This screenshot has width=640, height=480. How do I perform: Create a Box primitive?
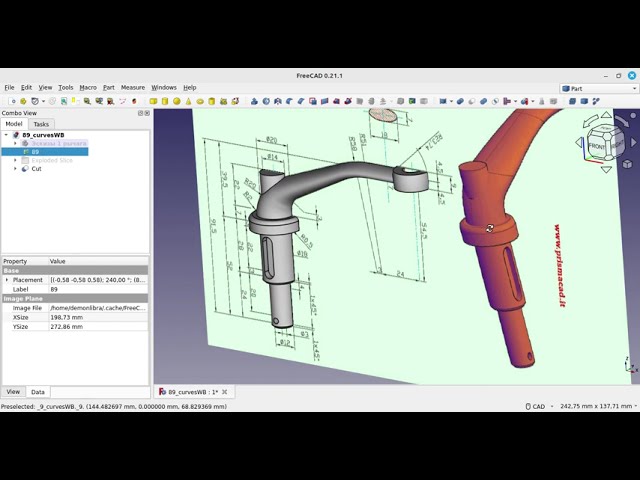153,101
